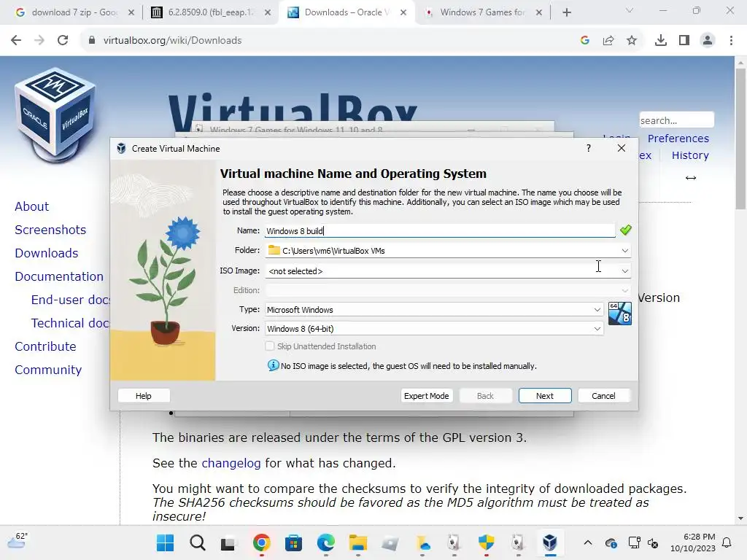Select the Downloads – Oracle VM tab
Viewport: 747px width, 560px height.
347,12
